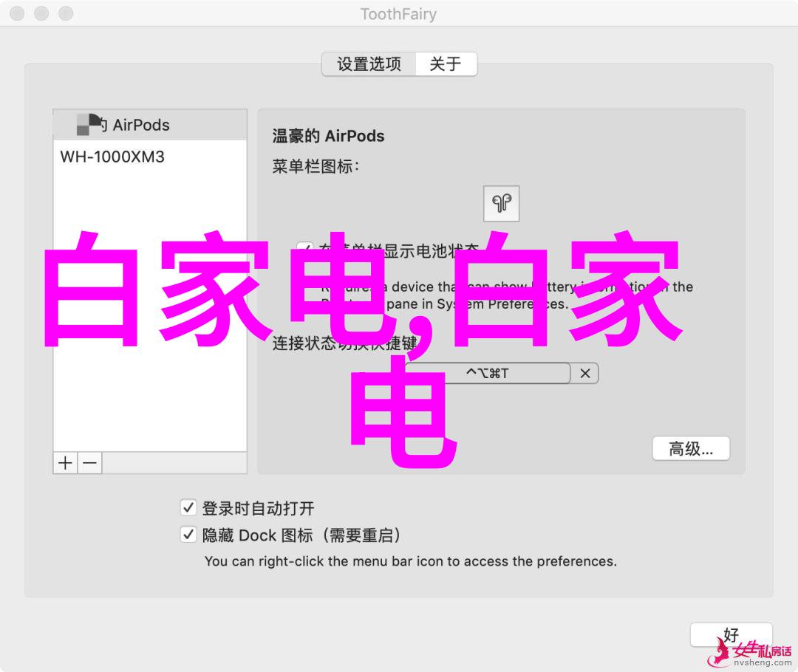Clear the connection hotkey with X button
Image resolution: width=798 pixels, height=672 pixels.
click(x=584, y=374)
